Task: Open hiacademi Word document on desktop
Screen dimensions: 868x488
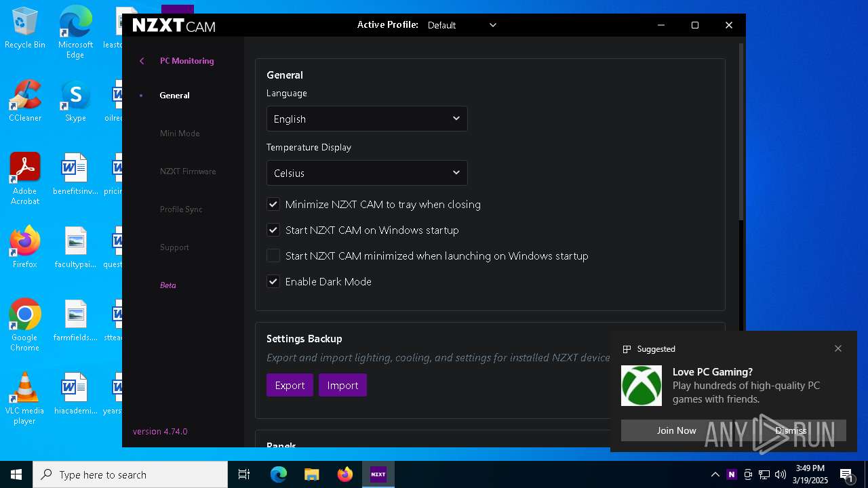Action: click(x=75, y=394)
